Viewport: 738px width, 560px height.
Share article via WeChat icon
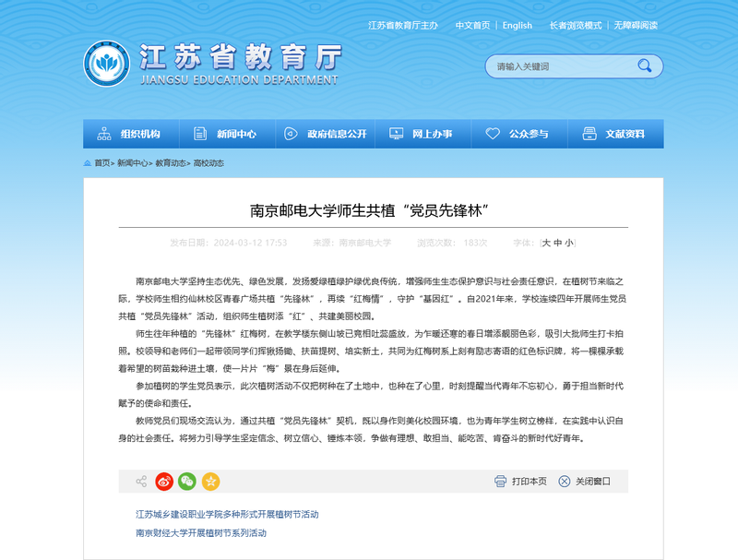tap(187, 482)
